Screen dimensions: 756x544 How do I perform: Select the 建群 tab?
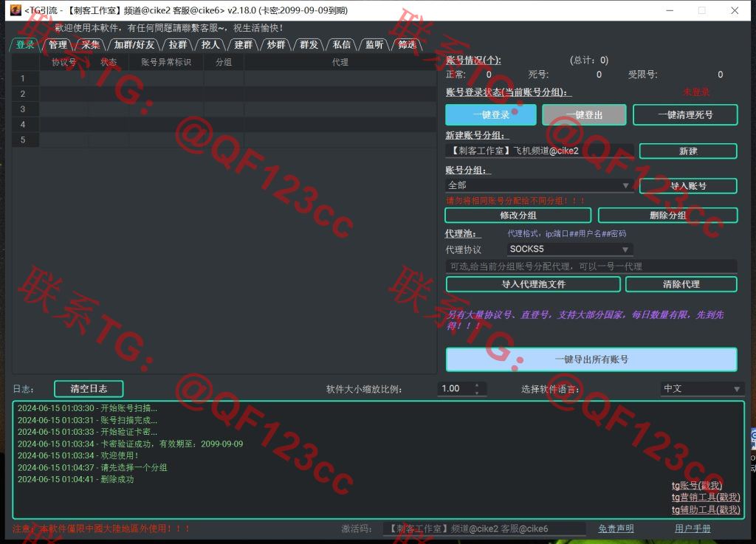coord(244,45)
